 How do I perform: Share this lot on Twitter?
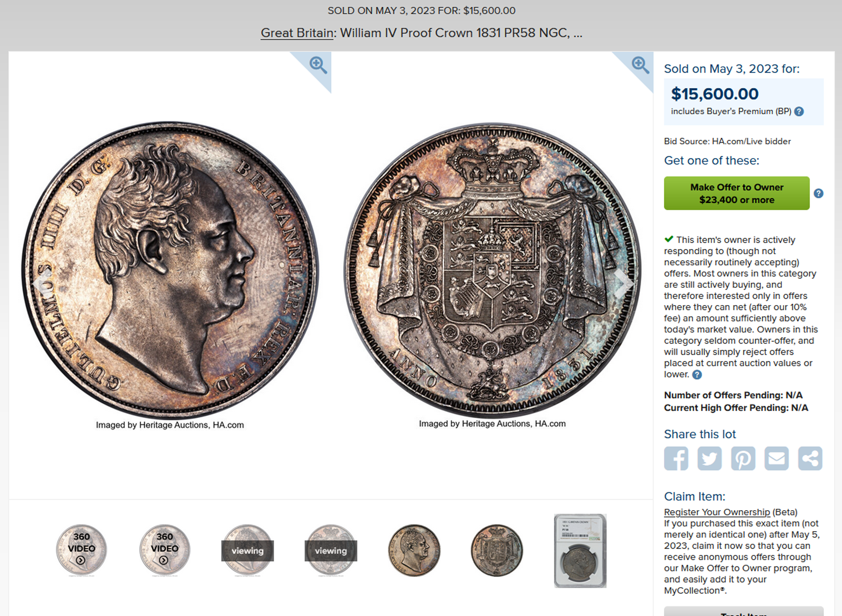click(x=709, y=458)
